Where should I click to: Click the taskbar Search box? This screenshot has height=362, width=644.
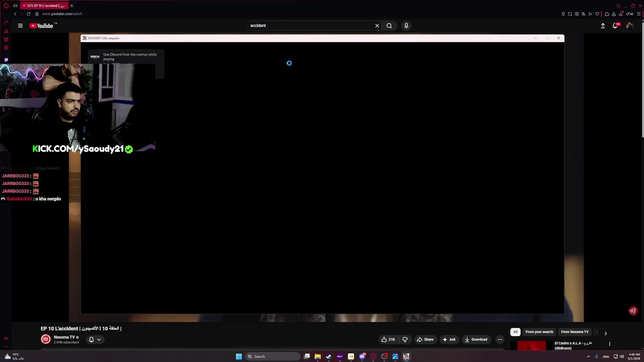pos(272,356)
